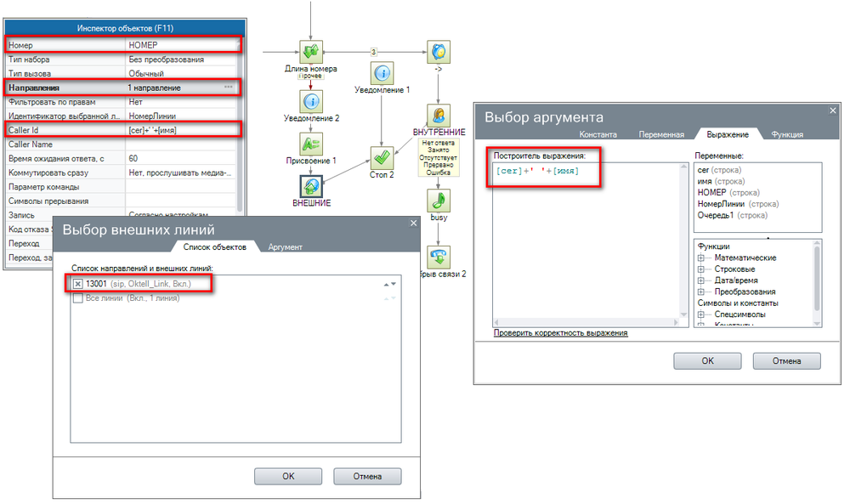This screenshot has height=504, width=850.
Task: Click 'Проверить корректность выражения' link
Action: [x=560, y=333]
